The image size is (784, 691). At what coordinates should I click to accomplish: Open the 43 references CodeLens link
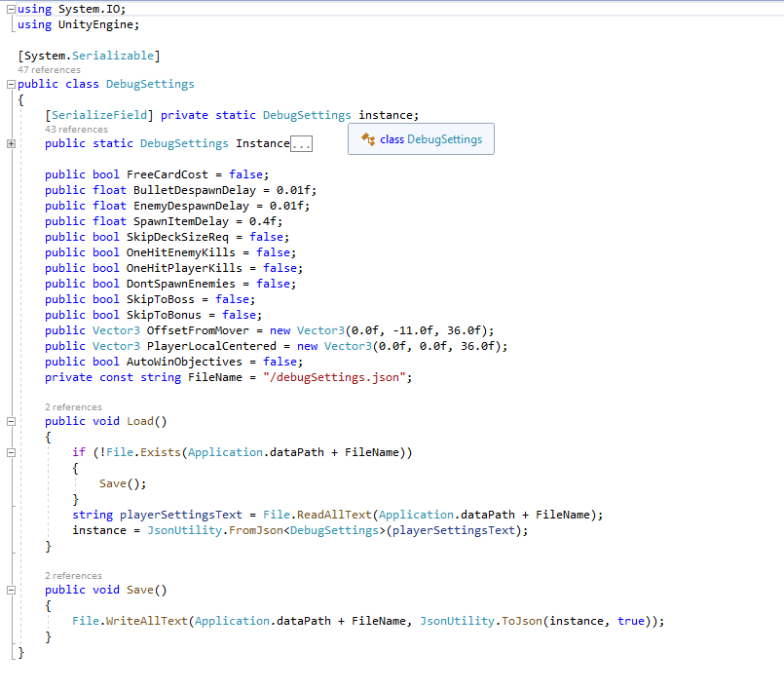coord(76,129)
